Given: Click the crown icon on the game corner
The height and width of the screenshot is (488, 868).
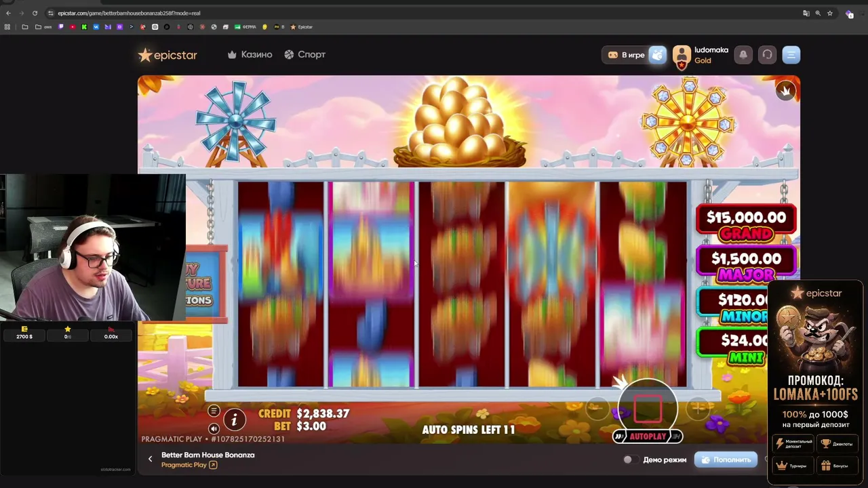Looking at the screenshot, I should point(786,91).
